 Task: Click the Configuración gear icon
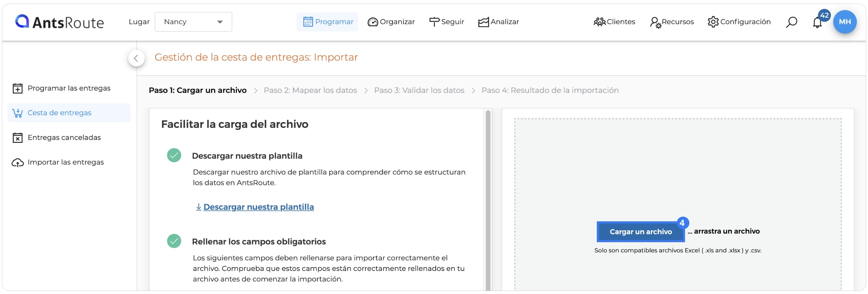pyautogui.click(x=713, y=22)
